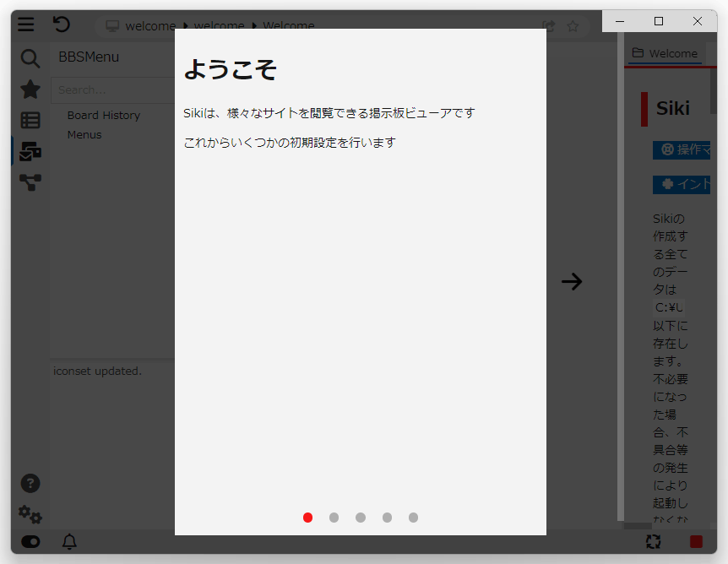Open the search sidebar icon
This screenshot has height=564, width=728.
click(30, 58)
